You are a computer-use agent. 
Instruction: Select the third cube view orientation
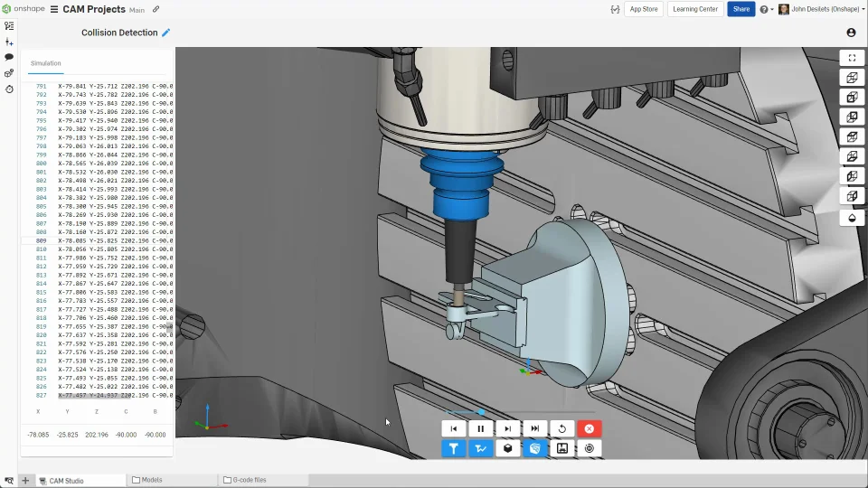pyautogui.click(x=852, y=117)
